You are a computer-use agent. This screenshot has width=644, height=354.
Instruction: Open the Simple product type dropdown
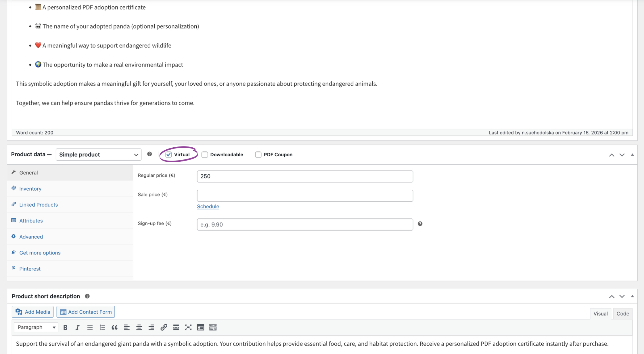pyautogui.click(x=98, y=155)
